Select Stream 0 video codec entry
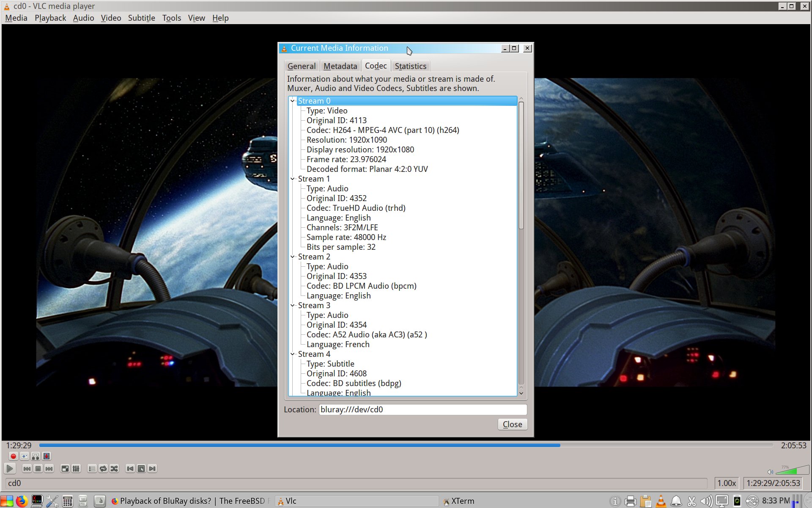 point(382,130)
